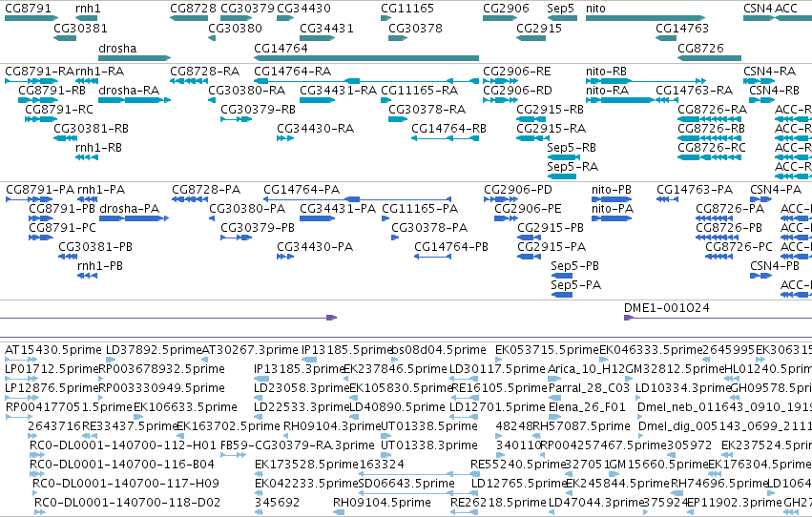Click protein drosha-PA
This screenshot has width=812, height=517.
[x=130, y=209]
